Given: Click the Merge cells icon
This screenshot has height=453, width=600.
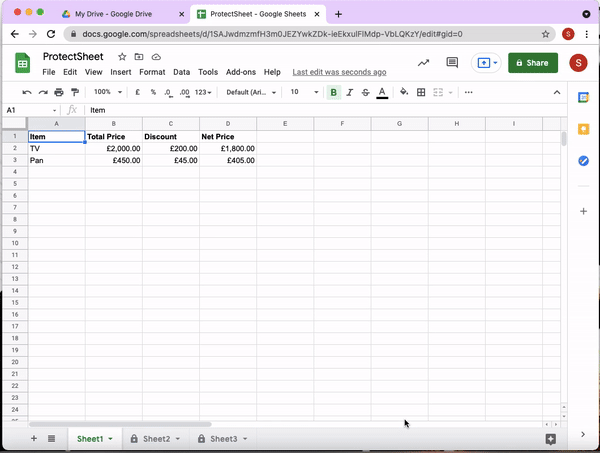Looking at the screenshot, I should coord(438,92).
